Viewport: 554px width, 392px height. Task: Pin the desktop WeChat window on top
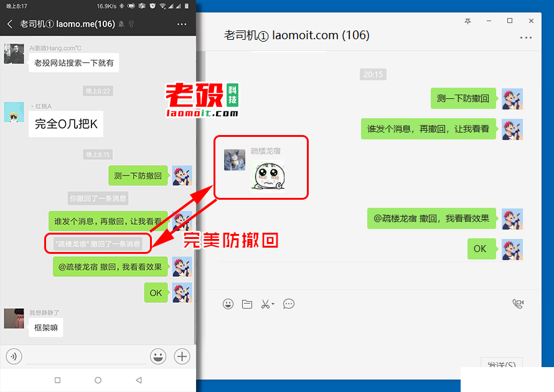point(468,21)
